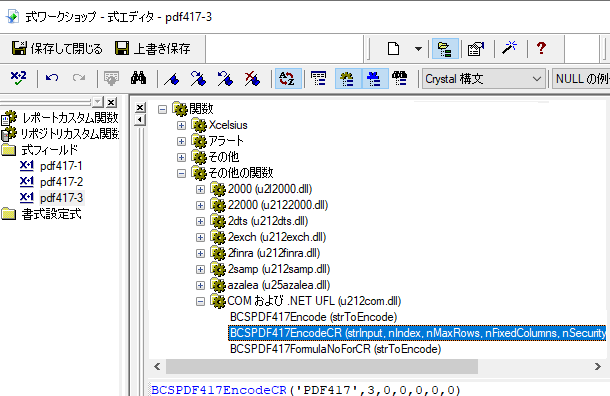Toggle the function tree display icon
The width and height of the screenshot is (610, 396).
pos(348,79)
